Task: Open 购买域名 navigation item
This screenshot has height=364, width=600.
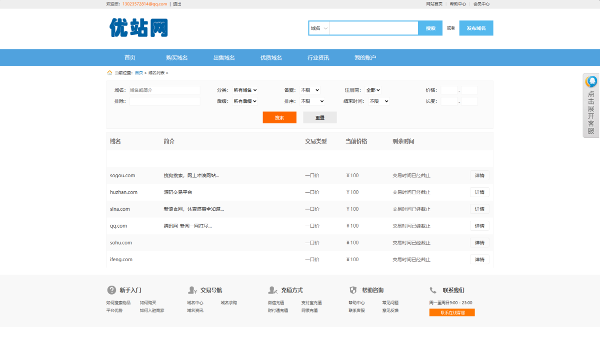Action: click(x=177, y=57)
